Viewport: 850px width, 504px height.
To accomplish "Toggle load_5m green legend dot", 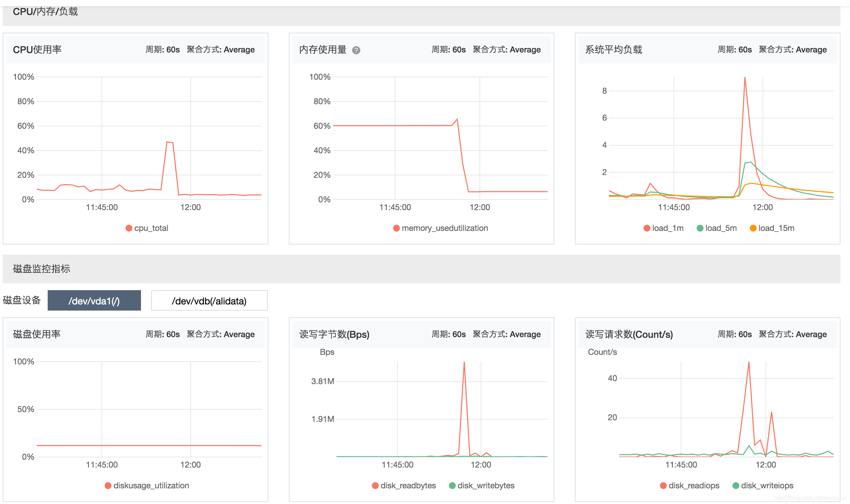I will pos(700,228).
